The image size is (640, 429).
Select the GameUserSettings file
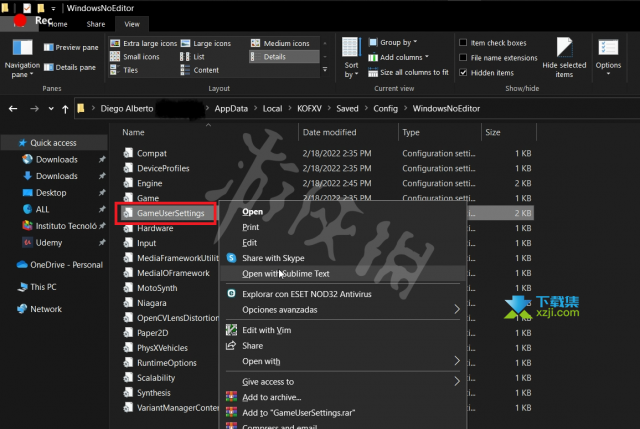pyautogui.click(x=170, y=213)
